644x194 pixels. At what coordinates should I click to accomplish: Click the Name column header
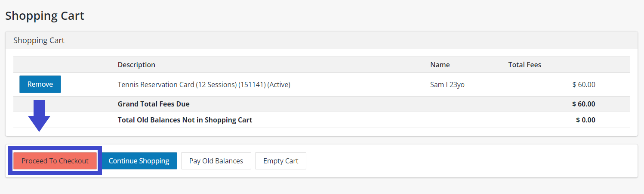[440, 65]
